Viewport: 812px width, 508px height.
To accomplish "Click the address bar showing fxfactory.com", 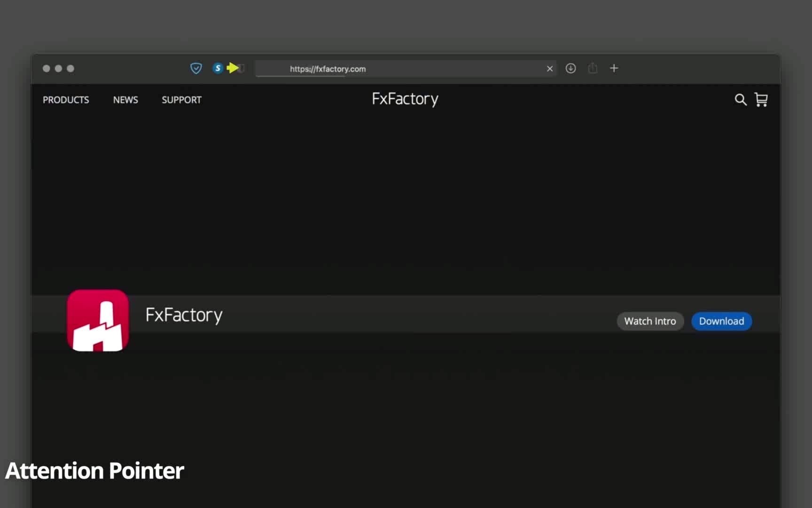I will click(x=406, y=69).
